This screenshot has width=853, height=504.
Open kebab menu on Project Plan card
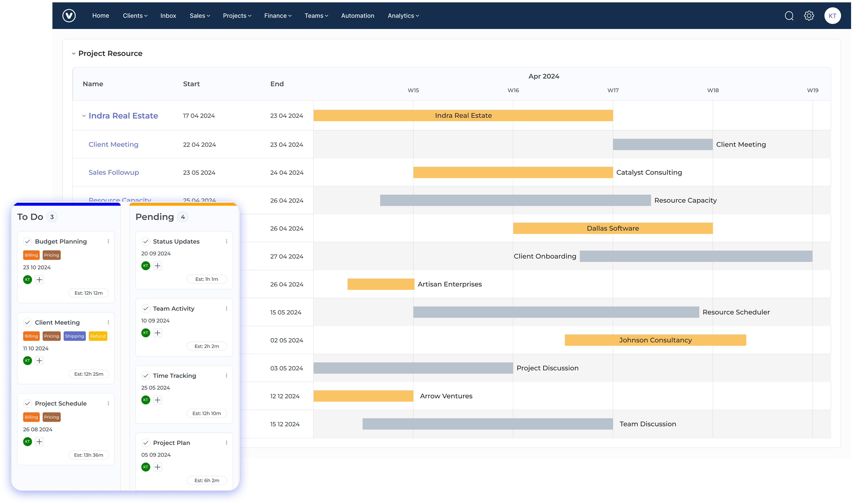pos(227,443)
